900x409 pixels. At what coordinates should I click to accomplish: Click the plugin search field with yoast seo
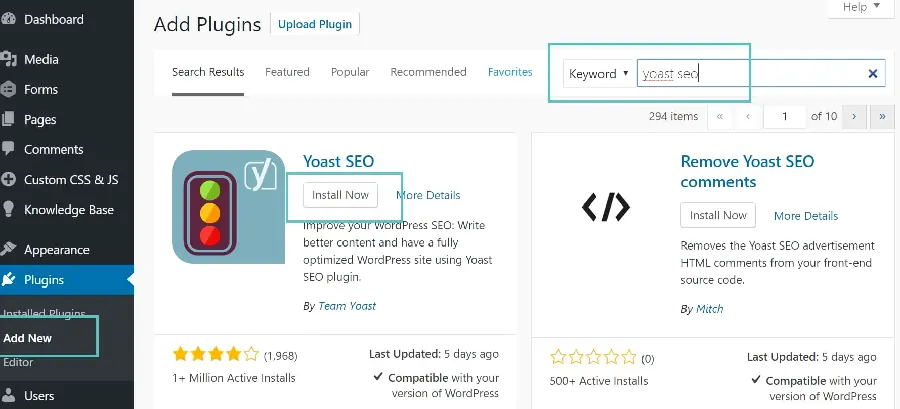(761, 73)
